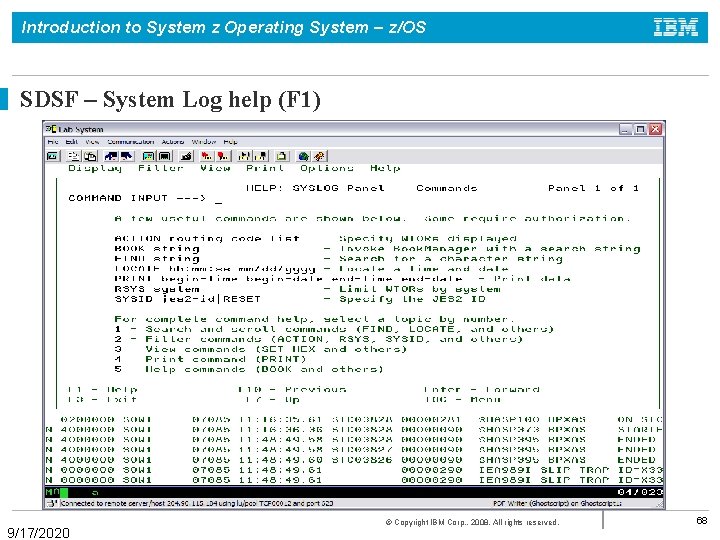This screenshot has width=720, height=540.
Task: Click the 'SYSID jes2-id|RESET' command line
Action: click(187, 299)
